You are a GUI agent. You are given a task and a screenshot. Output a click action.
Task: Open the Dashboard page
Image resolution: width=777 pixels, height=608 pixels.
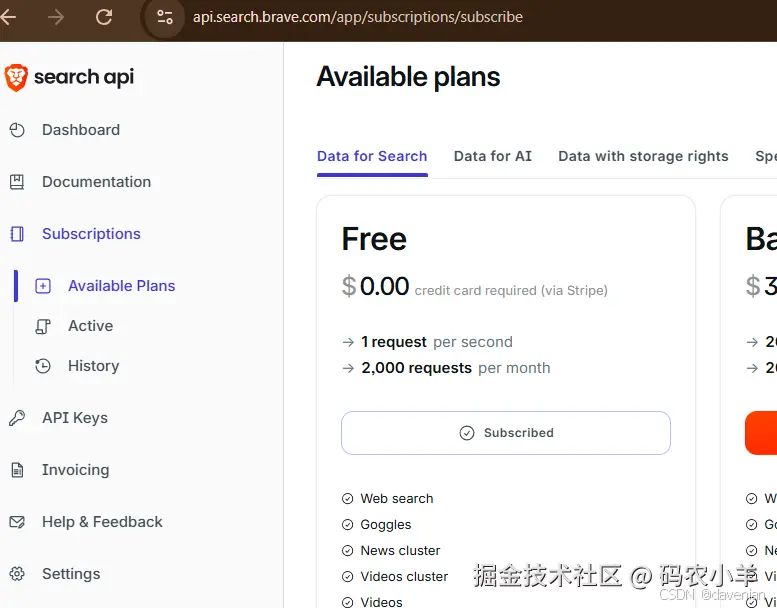[81, 130]
